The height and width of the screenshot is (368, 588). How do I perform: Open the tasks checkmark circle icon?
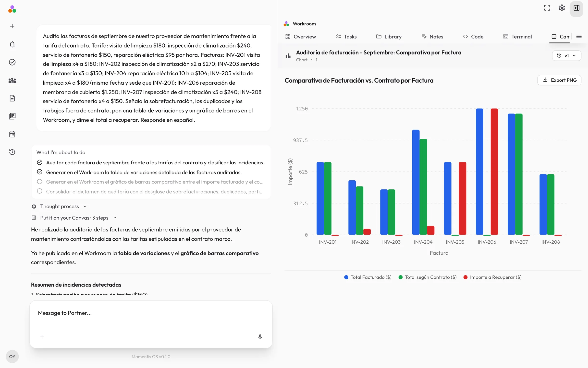point(12,62)
